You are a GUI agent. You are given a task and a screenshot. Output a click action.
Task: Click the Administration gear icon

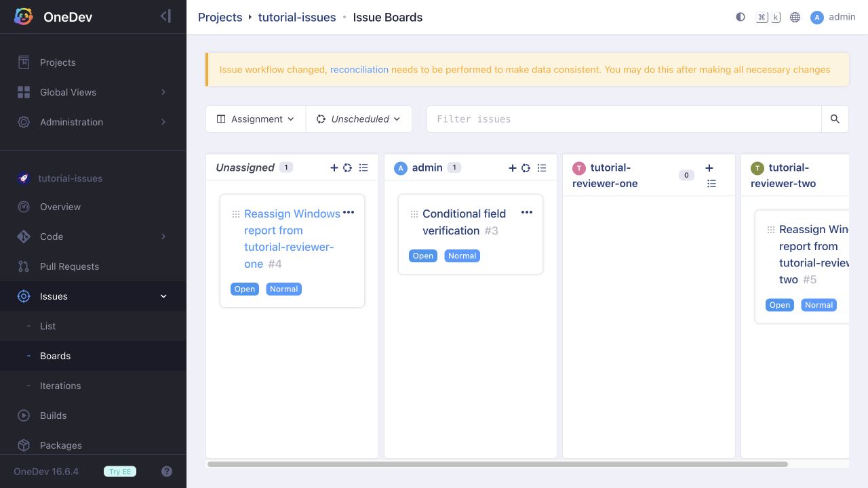24,122
